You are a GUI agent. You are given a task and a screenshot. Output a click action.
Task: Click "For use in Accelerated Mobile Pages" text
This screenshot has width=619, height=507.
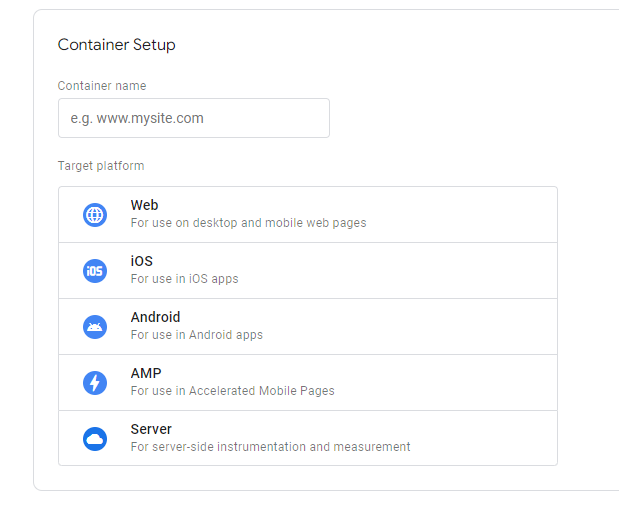[x=233, y=391]
